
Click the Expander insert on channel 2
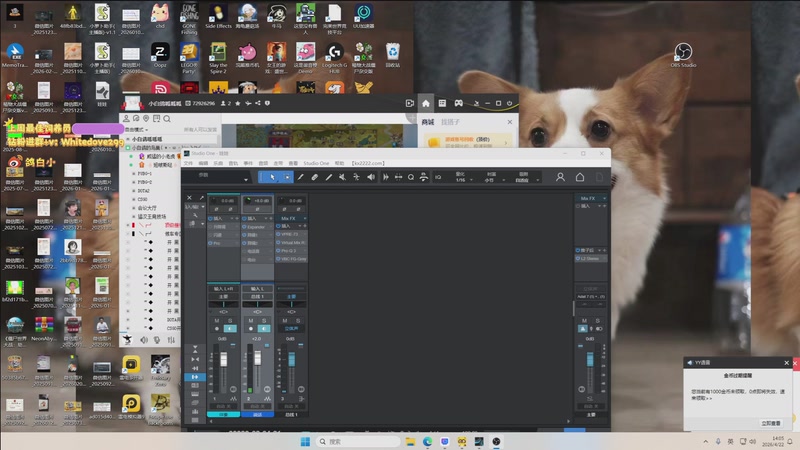(x=256, y=227)
